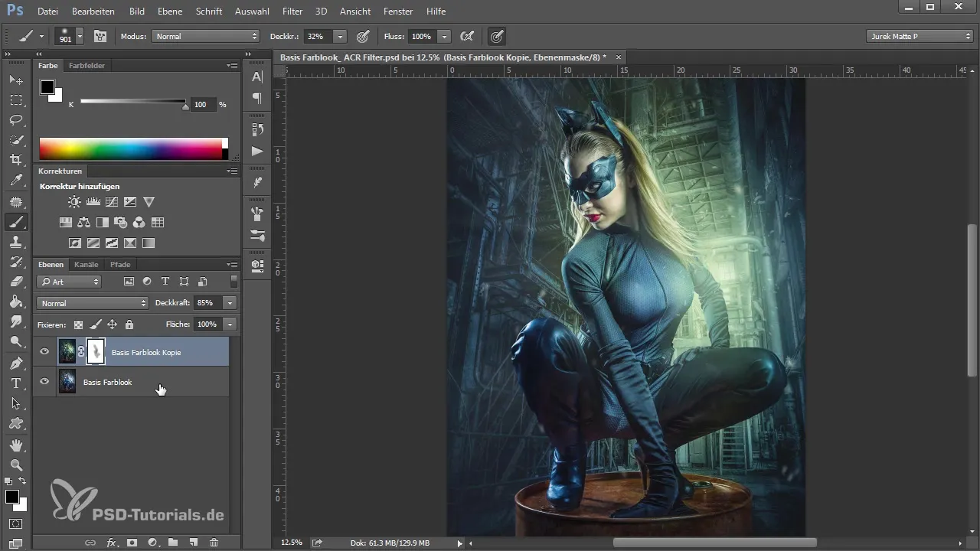This screenshot has height=551, width=980.
Task: Toggle pressure for opacity
Action: (363, 36)
